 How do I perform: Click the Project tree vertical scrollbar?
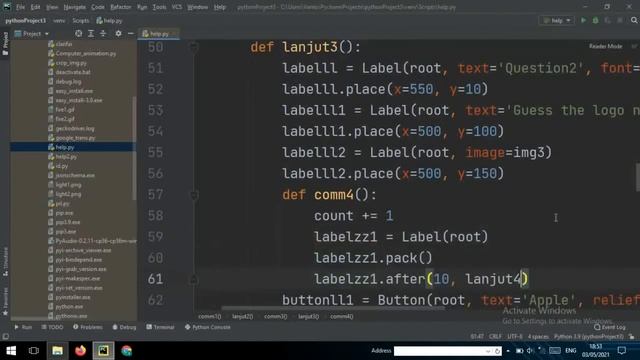click(134, 148)
